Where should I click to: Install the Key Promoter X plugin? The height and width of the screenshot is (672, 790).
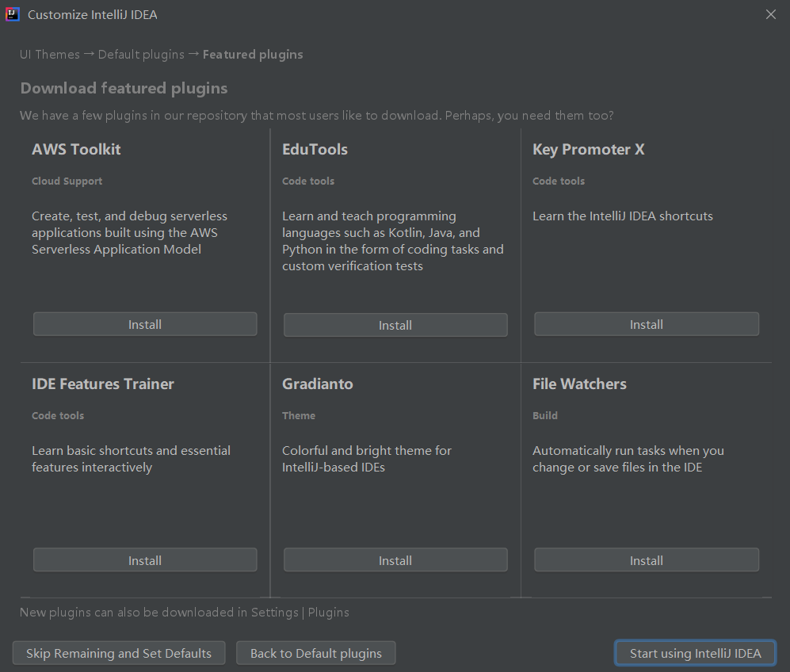647,324
